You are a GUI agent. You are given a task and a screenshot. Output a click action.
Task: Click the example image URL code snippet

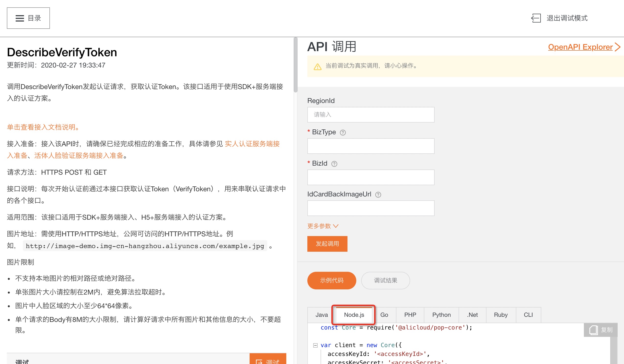pos(145,246)
